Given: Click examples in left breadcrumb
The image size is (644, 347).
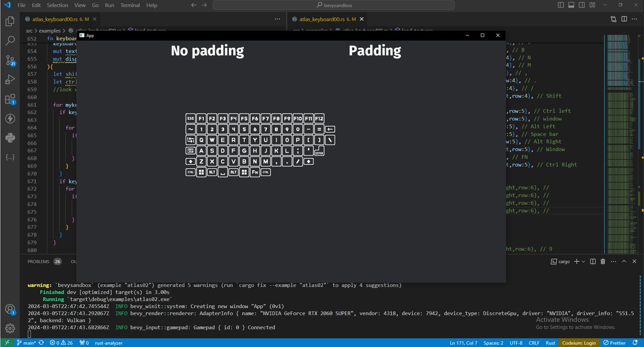Looking at the screenshot, I should tap(50, 31).
